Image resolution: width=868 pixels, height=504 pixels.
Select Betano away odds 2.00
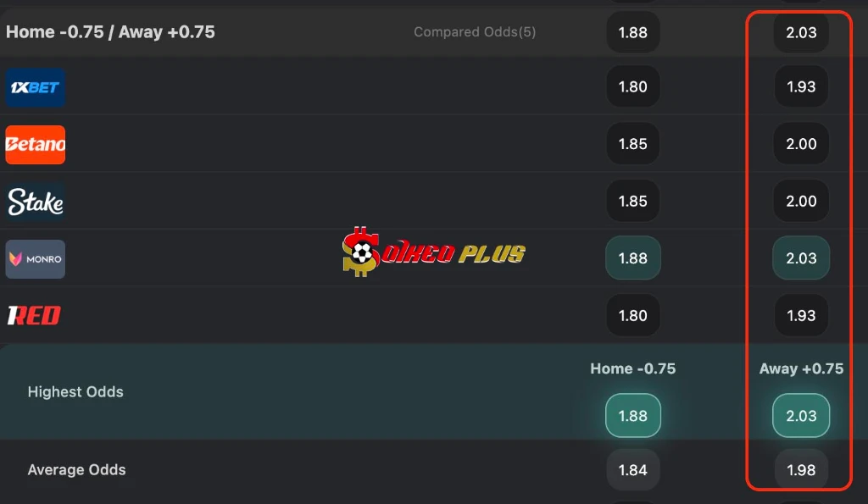tap(801, 144)
